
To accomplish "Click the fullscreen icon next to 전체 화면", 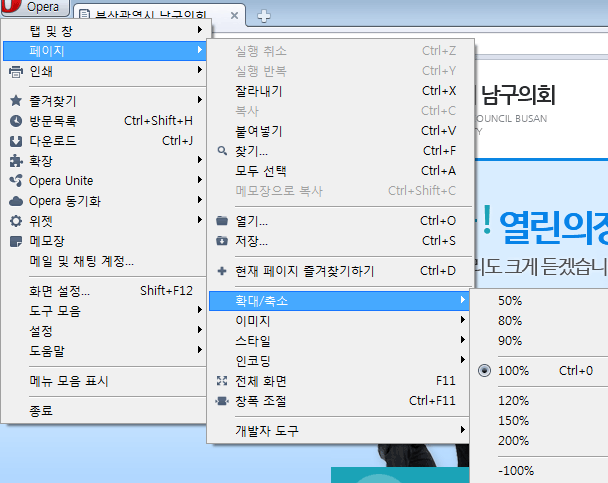I will point(222,381).
